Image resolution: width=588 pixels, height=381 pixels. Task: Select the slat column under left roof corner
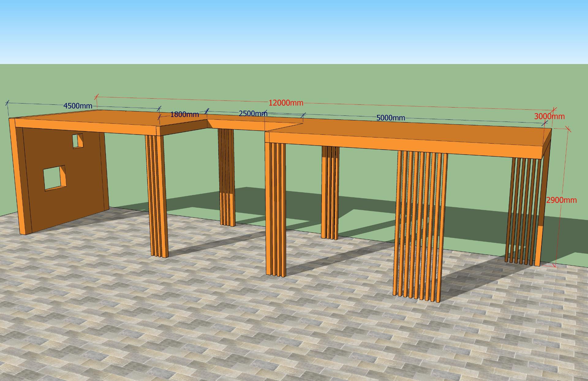point(156,195)
